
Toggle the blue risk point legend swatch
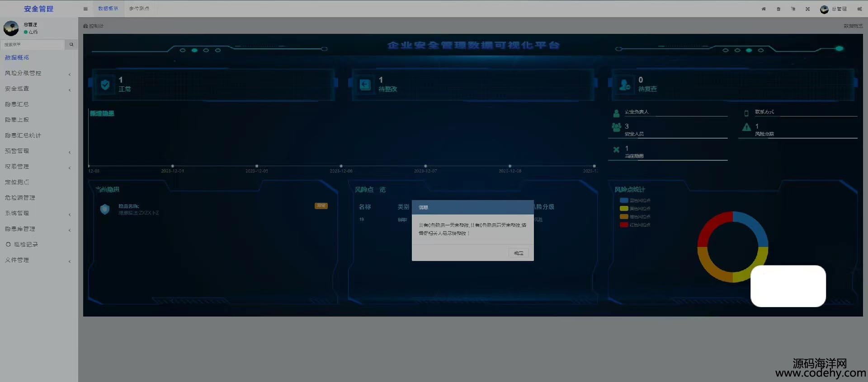(624, 200)
